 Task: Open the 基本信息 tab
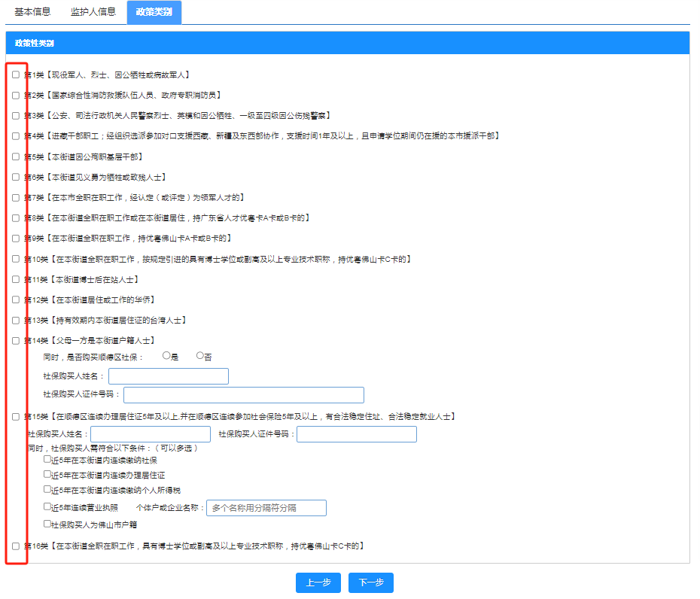point(32,13)
